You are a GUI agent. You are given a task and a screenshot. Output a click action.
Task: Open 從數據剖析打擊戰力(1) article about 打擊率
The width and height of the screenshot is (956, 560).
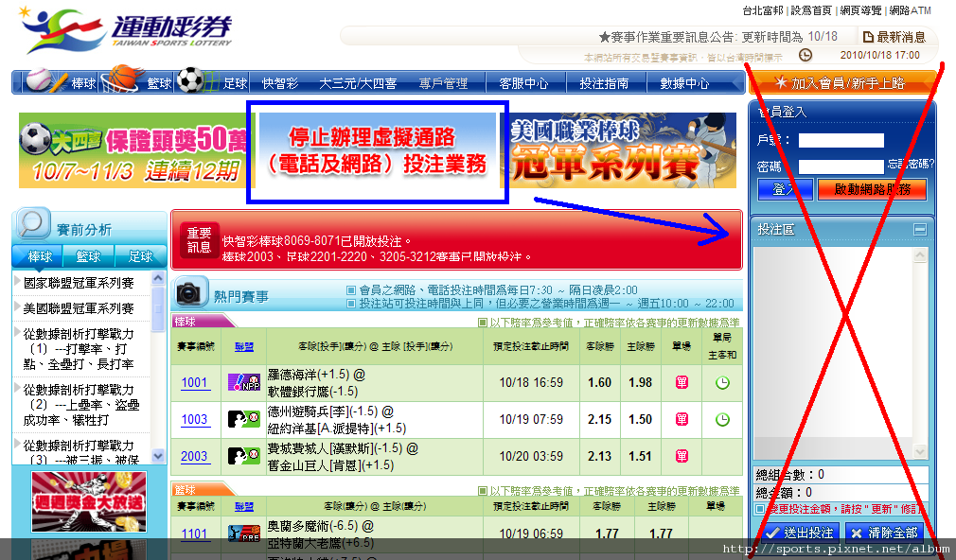[x=79, y=349]
